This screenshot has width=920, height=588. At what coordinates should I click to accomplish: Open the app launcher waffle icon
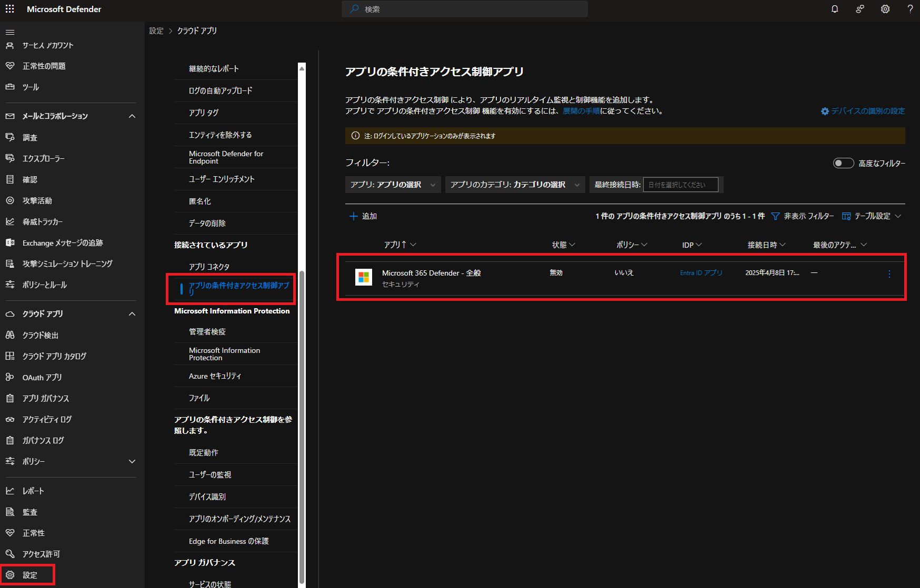coord(9,9)
